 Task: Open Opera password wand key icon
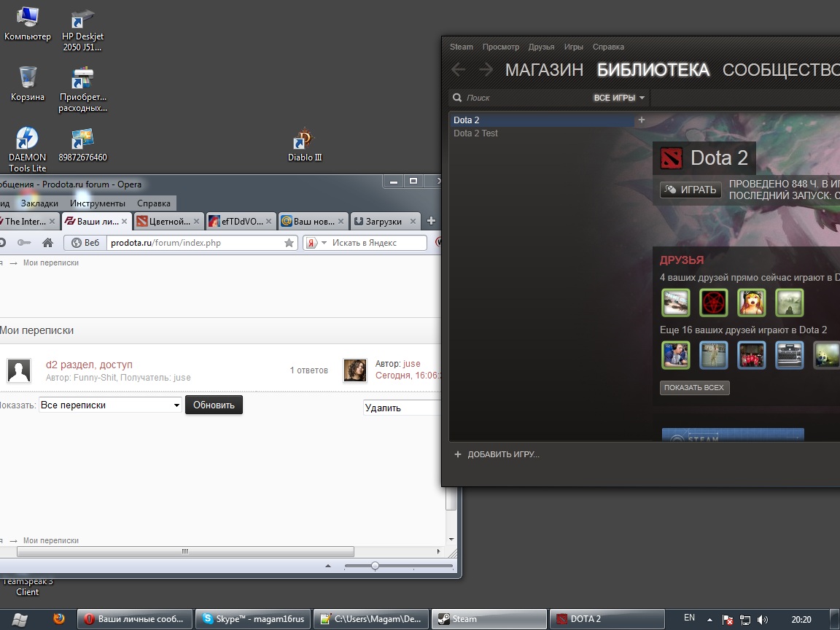point(24,243)
